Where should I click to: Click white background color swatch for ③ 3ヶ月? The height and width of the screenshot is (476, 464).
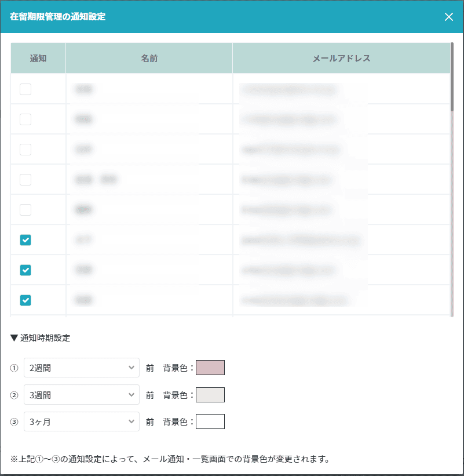(x=210, y=422)
